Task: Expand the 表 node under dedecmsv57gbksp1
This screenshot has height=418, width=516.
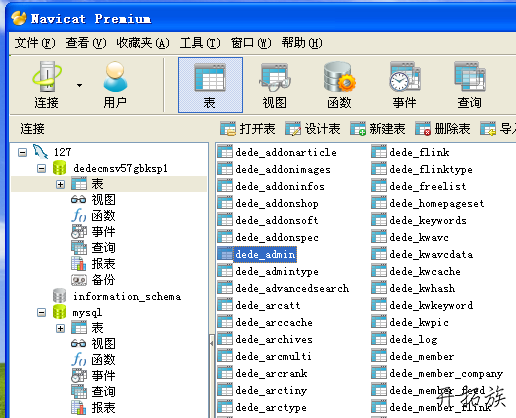Action: pos(60,184)
